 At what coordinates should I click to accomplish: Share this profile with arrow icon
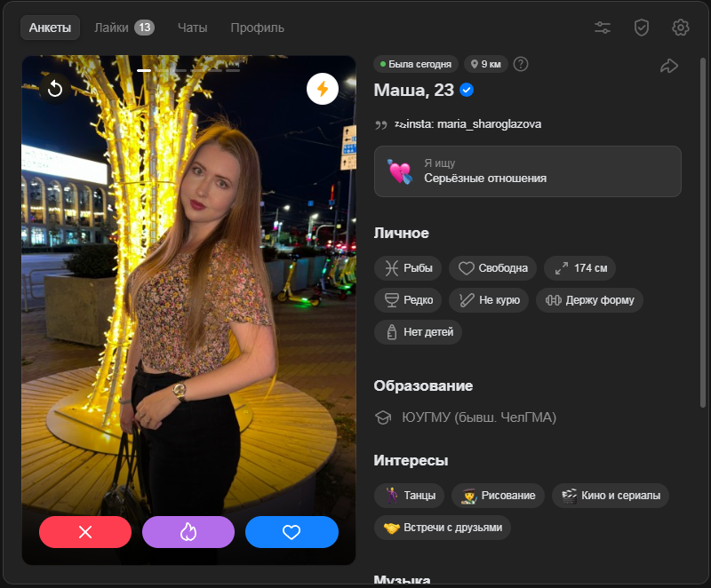point(669,66)
